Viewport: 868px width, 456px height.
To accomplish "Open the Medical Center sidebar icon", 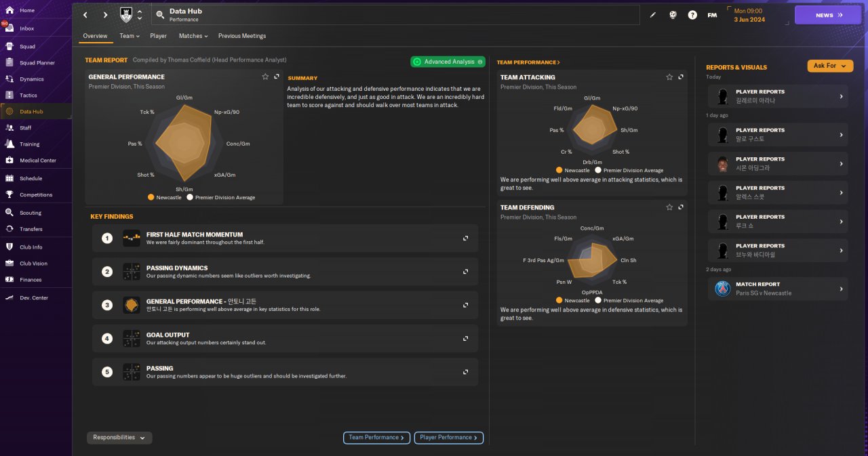I will [9, 161].
